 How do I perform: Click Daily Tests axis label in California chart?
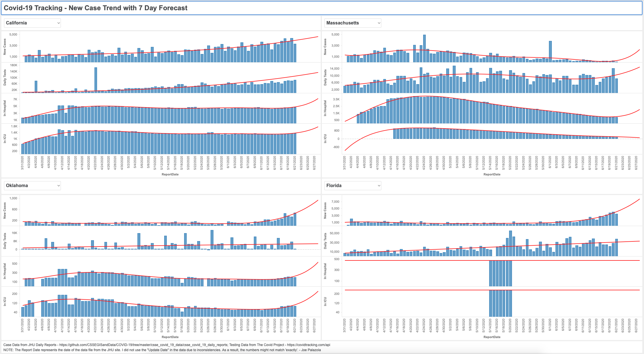[5, 78]
